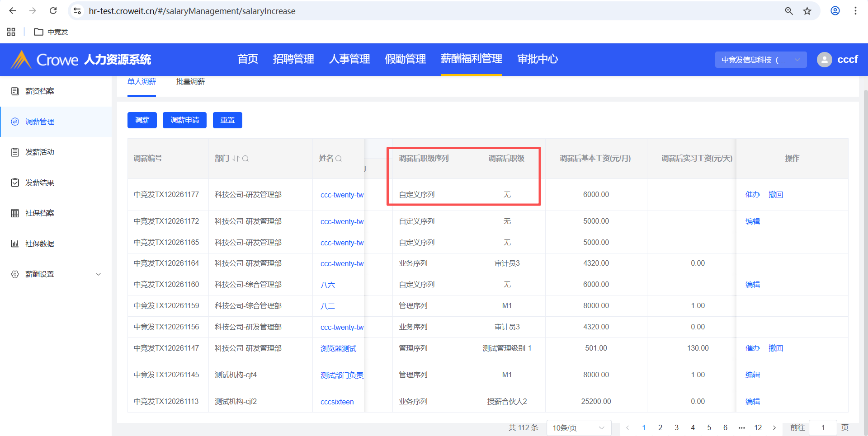This screenshot has width=868, height=436.
Task: Click the 前往 page number input field
Action: (823, 427)
